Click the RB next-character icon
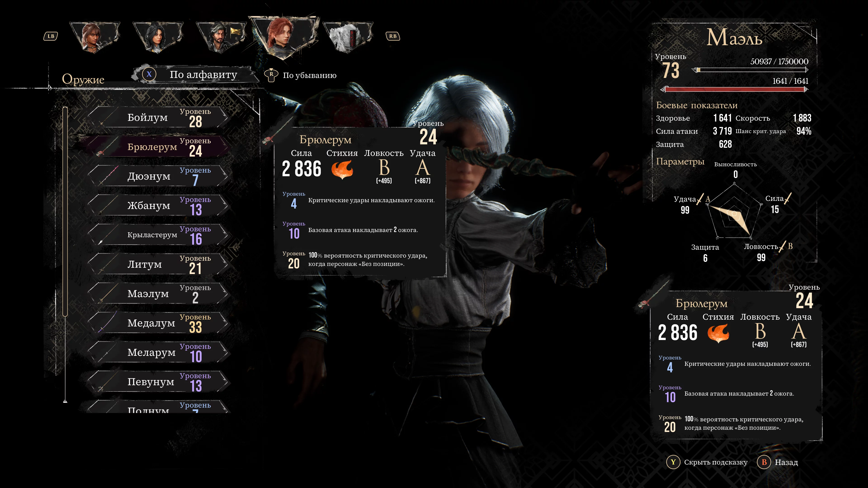Image resolution: width=868 pixels, height=488 pixels. click(x=393, y=36)
